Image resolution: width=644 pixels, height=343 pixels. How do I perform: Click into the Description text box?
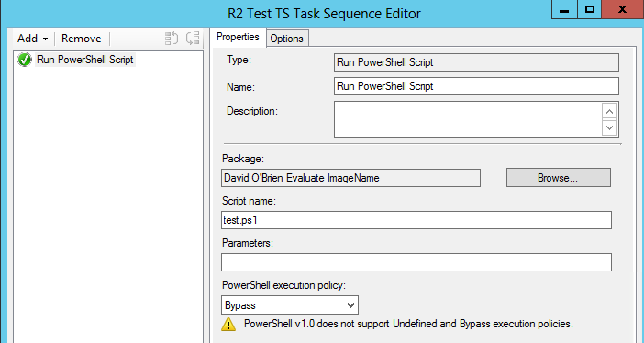tap(467, 119)
